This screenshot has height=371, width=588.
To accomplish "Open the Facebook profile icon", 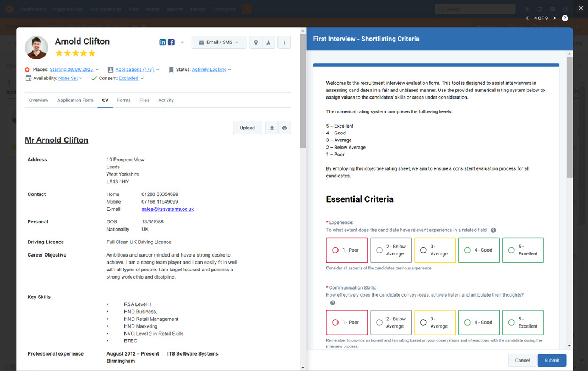I will (171, 42).
